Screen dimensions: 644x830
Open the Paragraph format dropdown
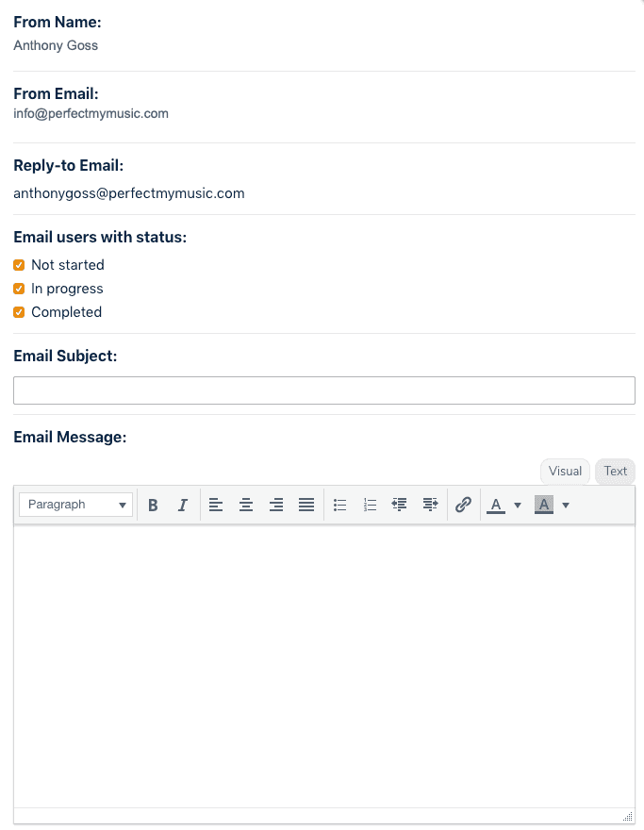click(75, 505)
